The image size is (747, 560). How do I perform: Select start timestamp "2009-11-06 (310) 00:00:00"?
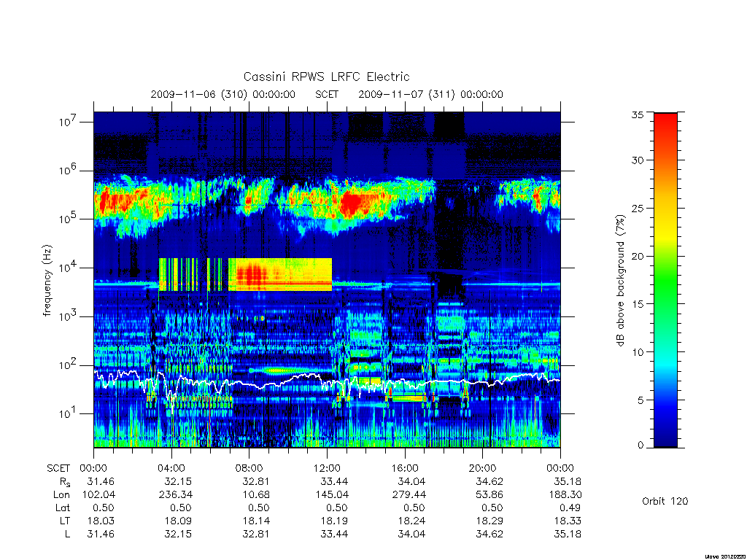[x=223, y=94]
